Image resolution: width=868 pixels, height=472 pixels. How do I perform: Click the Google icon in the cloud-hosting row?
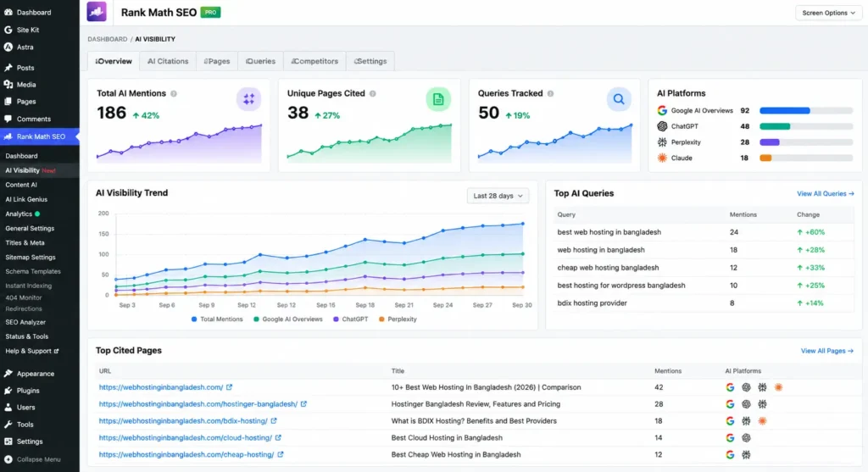tap(730, 438)
